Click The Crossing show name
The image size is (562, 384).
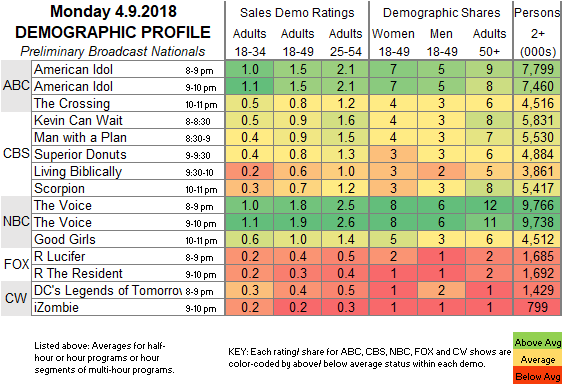72,104
